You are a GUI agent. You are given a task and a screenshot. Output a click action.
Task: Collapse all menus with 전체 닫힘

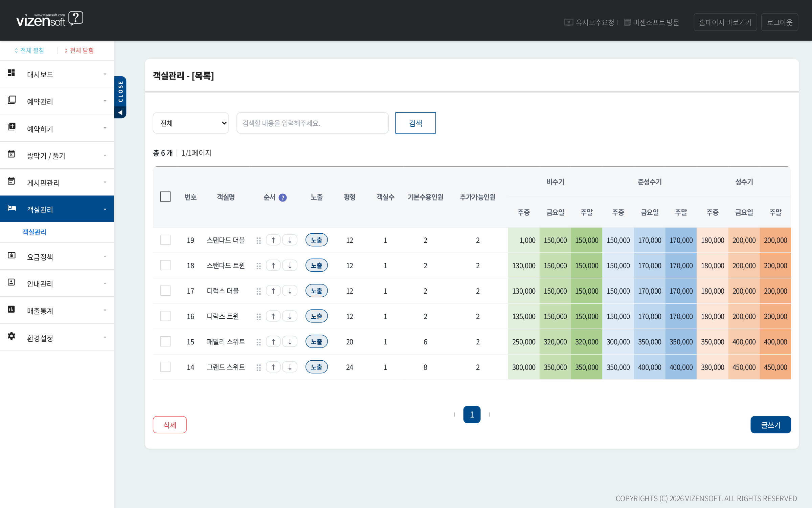pos(79,50)
